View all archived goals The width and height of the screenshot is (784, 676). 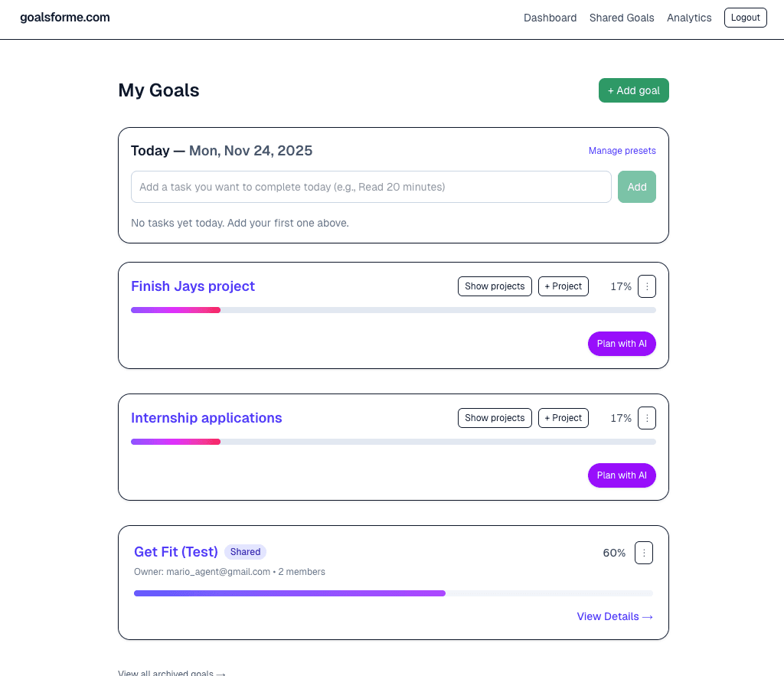pyautogui.click(x=171, y=672)
